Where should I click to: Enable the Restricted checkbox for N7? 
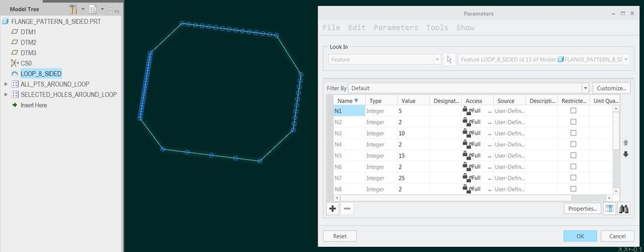[574, 178]
